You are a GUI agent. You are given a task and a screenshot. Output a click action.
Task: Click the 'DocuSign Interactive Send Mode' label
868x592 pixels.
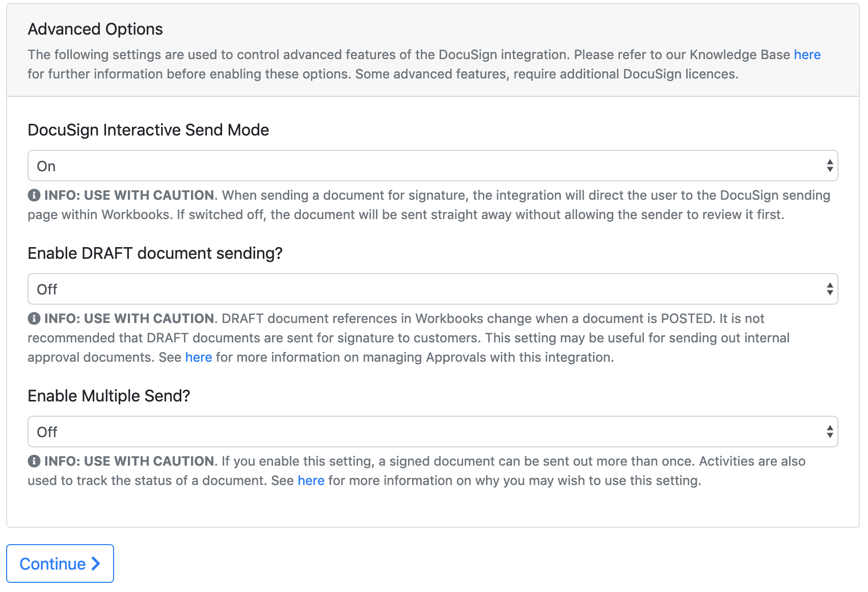click(x=148, y=130)
